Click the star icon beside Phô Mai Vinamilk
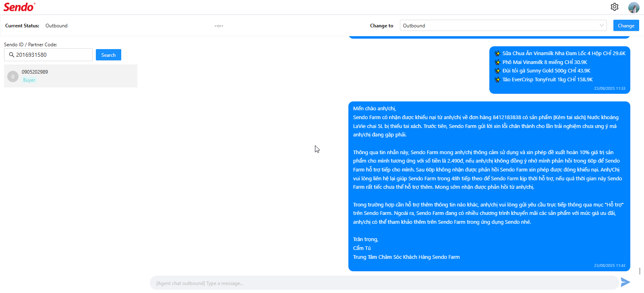This screenshot has width=644, height=293. pos(497,62)
